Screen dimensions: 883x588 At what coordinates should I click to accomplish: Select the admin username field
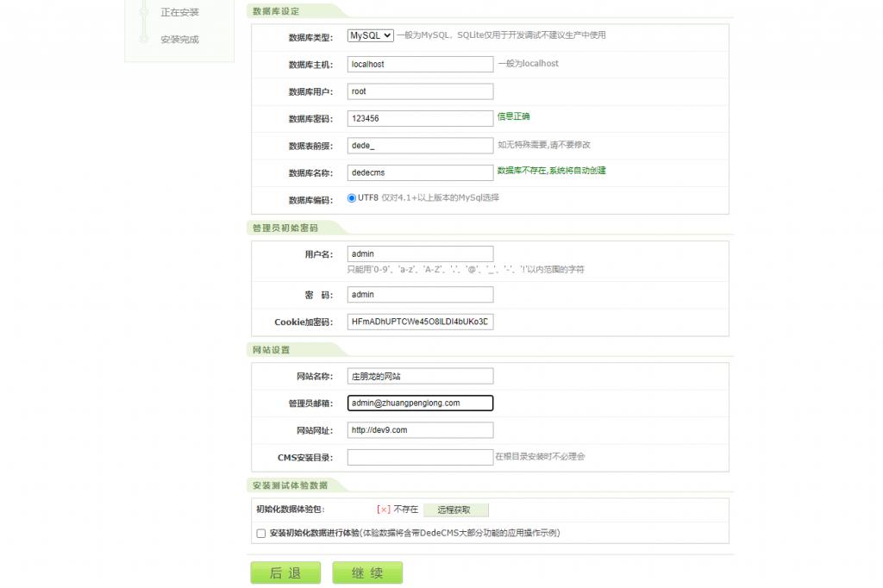click(x=420, y=253)
